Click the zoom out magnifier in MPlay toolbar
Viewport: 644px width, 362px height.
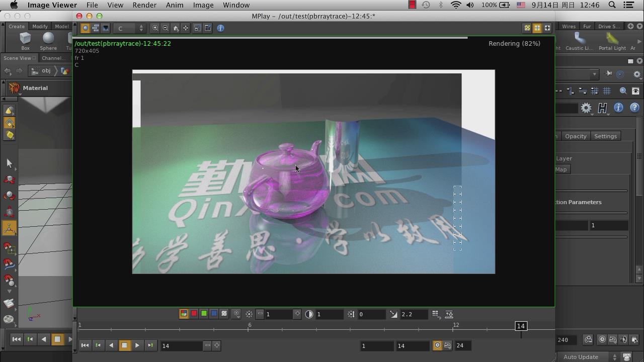(x=166, y=28)
